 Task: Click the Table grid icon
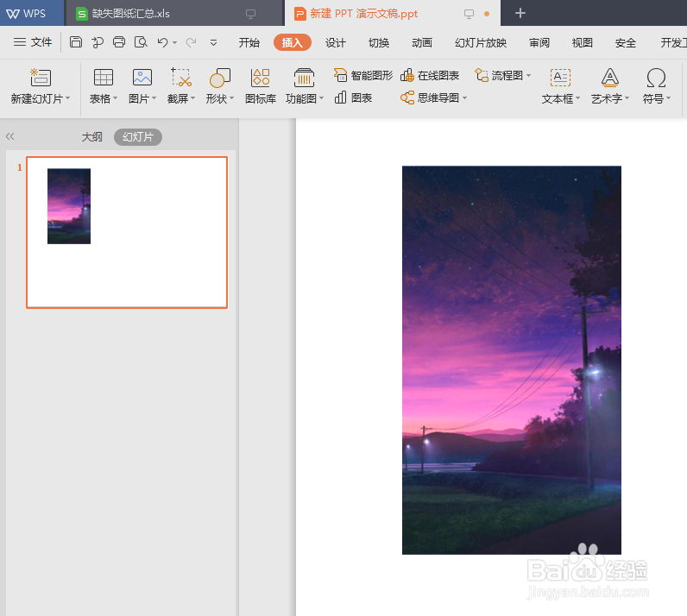[104, 77]
